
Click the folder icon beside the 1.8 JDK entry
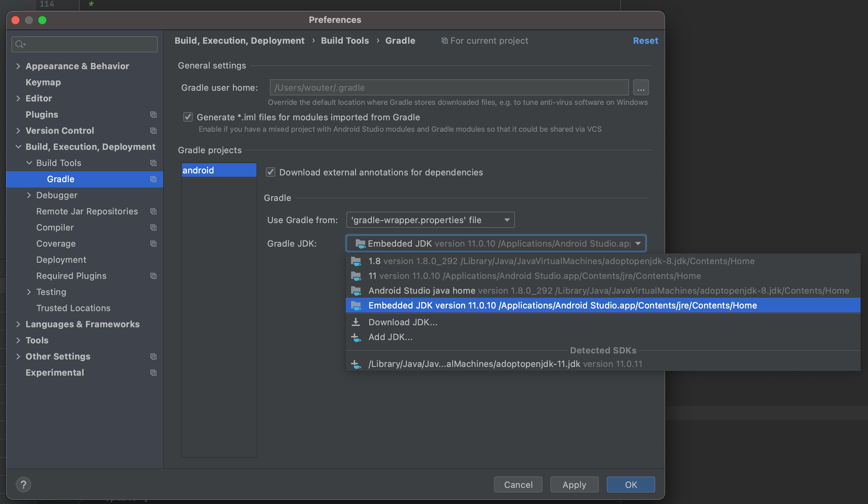point(356,261)
